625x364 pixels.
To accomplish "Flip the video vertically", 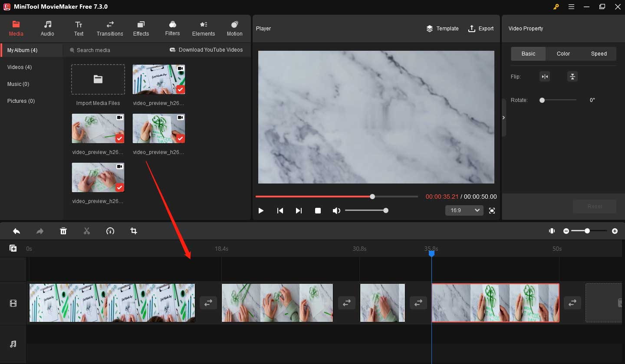I will click(x=572, y=77).
